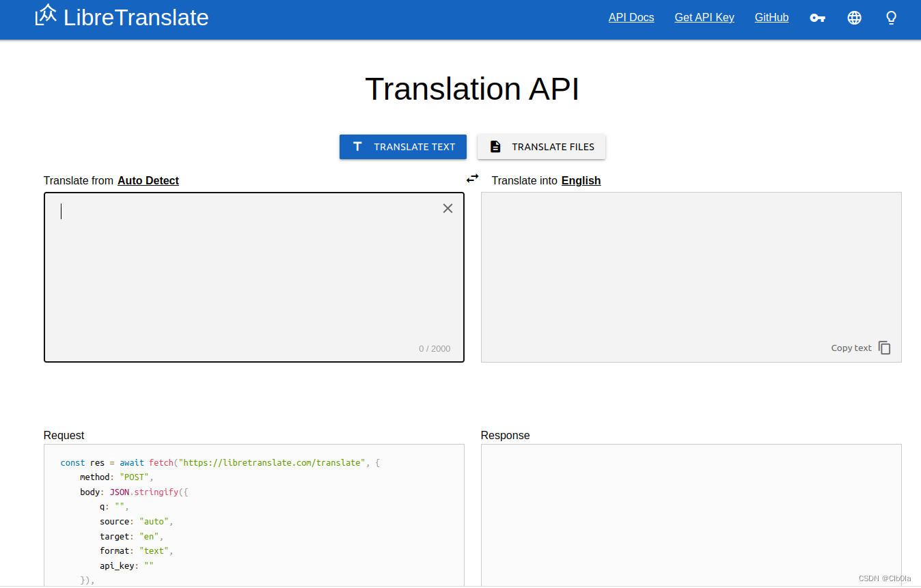921x588 pixels.
Task: Click the 'Response' heading label
Action: pyautogui.click(x=506, y=435)
